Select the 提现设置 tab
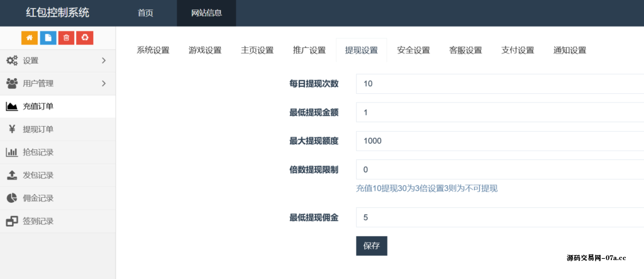The height and width of the screenshot is (279, 644). pos(362,50)
